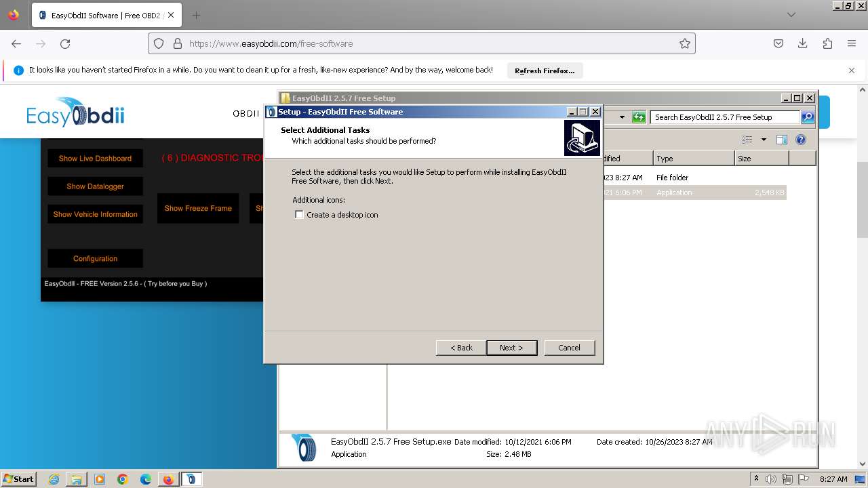This screenshot has height=488, width=868.
Task: Click the Action Center flag tray icon
Action: pos(802,479)
